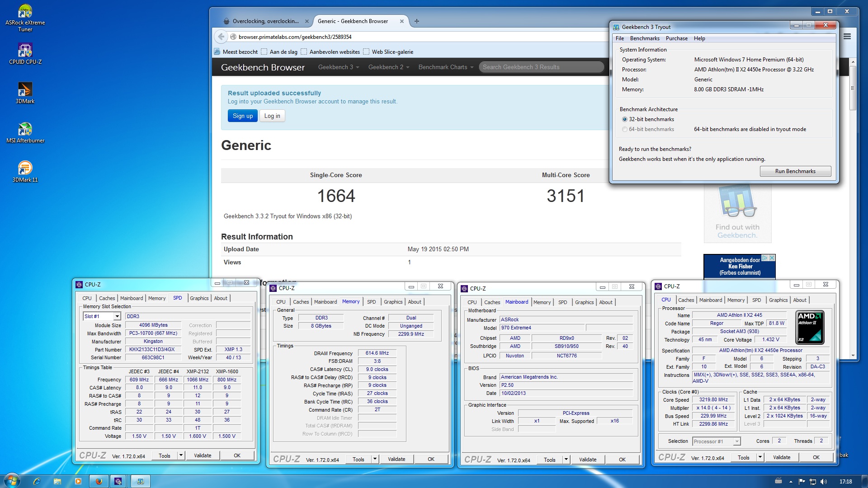Screen dimensions: 868x488
Task: Open About tab in CPU-Z Memory window
Action: coord(415,302)
